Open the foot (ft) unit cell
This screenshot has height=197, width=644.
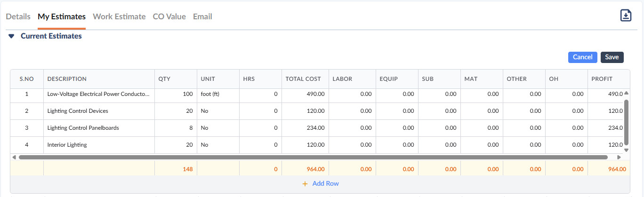tap(218, 94)
